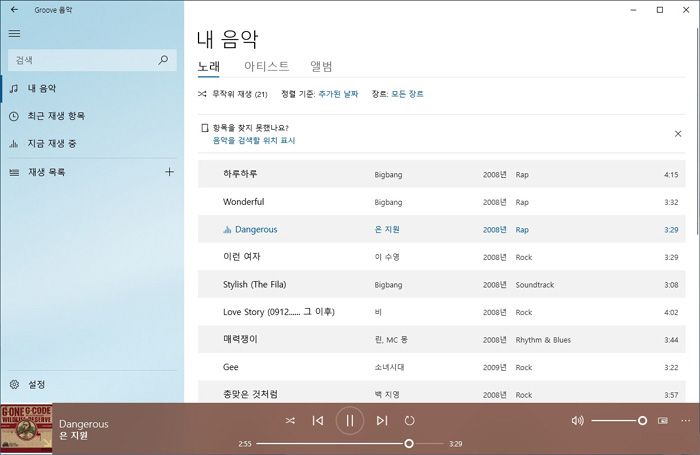This screenshot has width=700, height=455.
Task: Click the 4:15 duration of 하루하루
Action: pyautogui.click(x=671, y=175)
